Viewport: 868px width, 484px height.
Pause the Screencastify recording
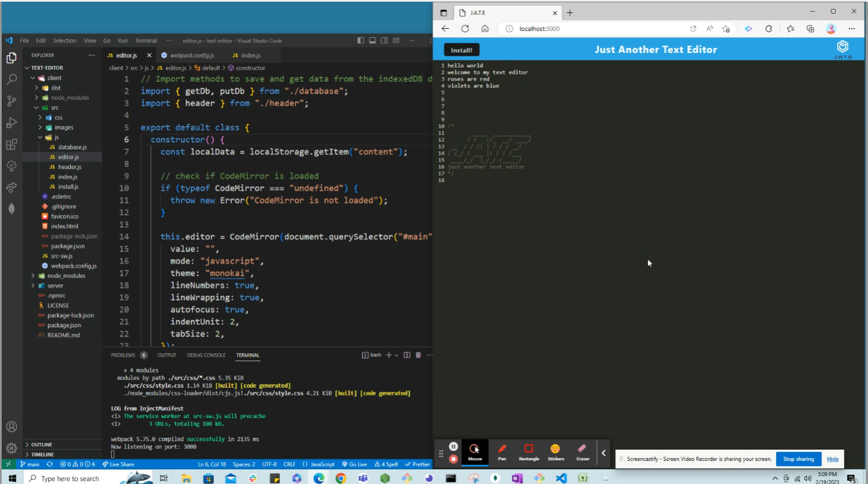[x=454, y=446]
